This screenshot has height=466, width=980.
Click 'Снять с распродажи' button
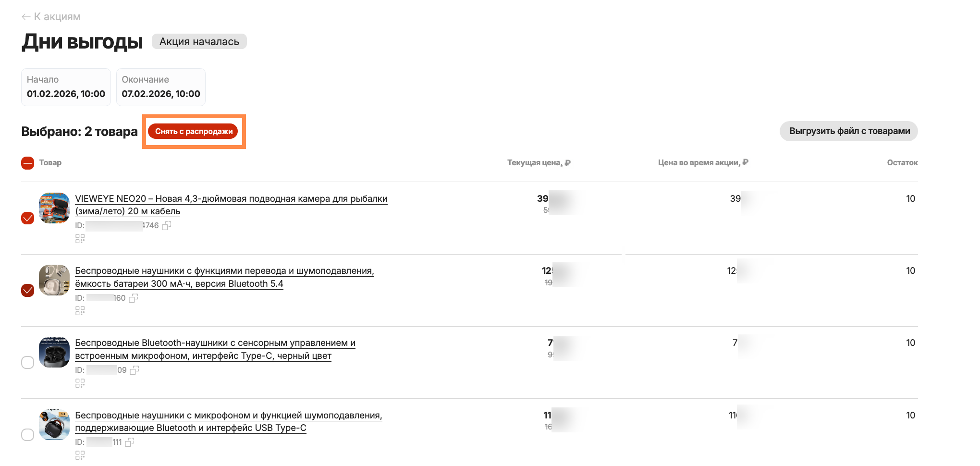click(193, 131)
